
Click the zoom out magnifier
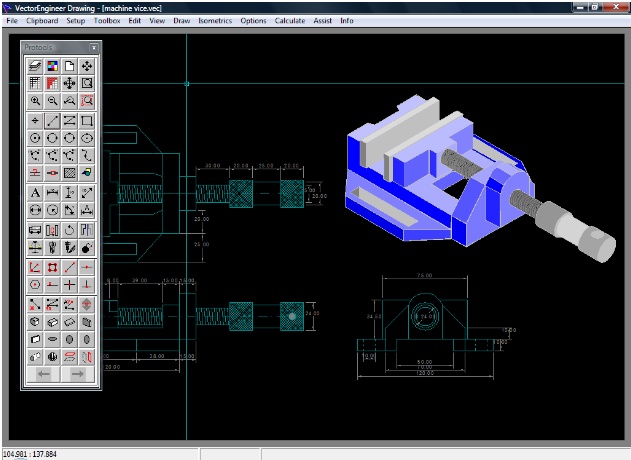(x=52, y=101)
